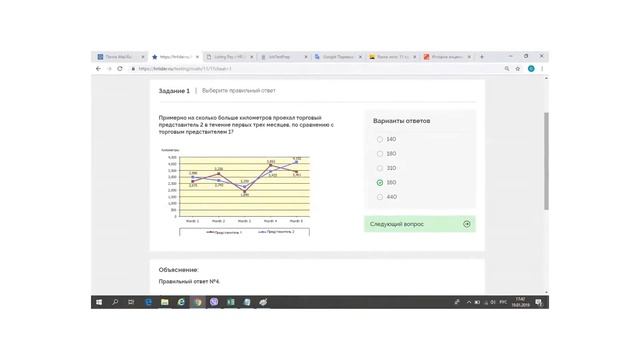The width and height of the screenshot is (640, 360).
Task: Show hidden tray icons chevron
Action: (x=469, y=302)
